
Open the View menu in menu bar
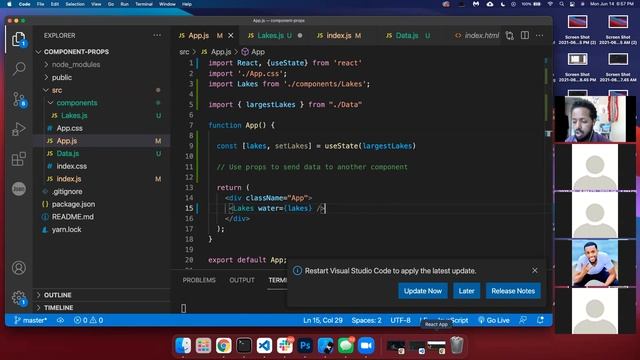click(x=96, y=4)
